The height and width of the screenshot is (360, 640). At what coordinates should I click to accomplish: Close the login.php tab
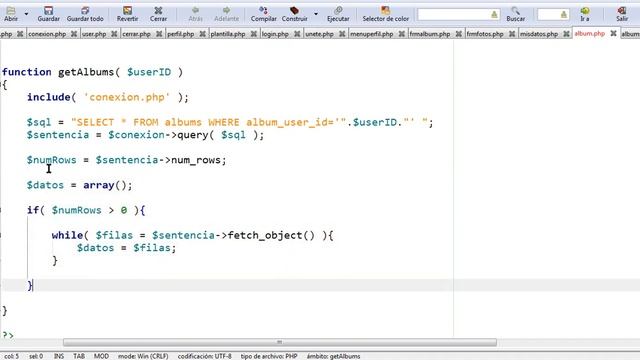[x=297, y=34]
